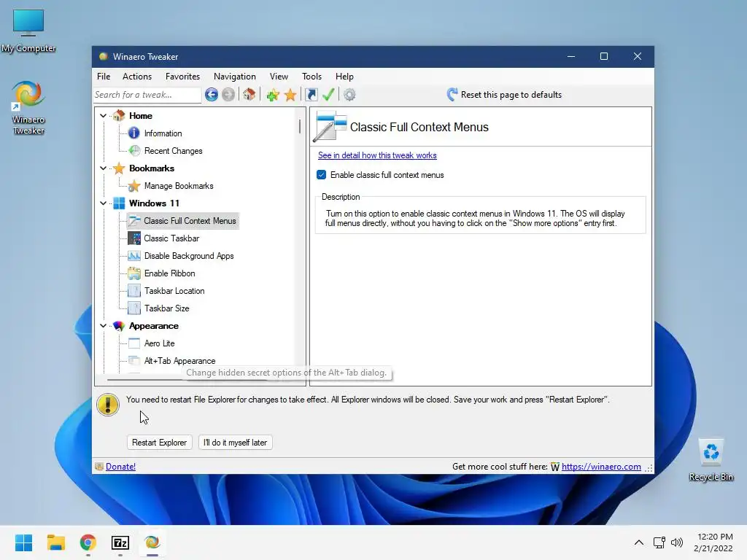The image size is (747, 560).
Task: Show hidden tray icons chevron
Action: pos(639,542)
